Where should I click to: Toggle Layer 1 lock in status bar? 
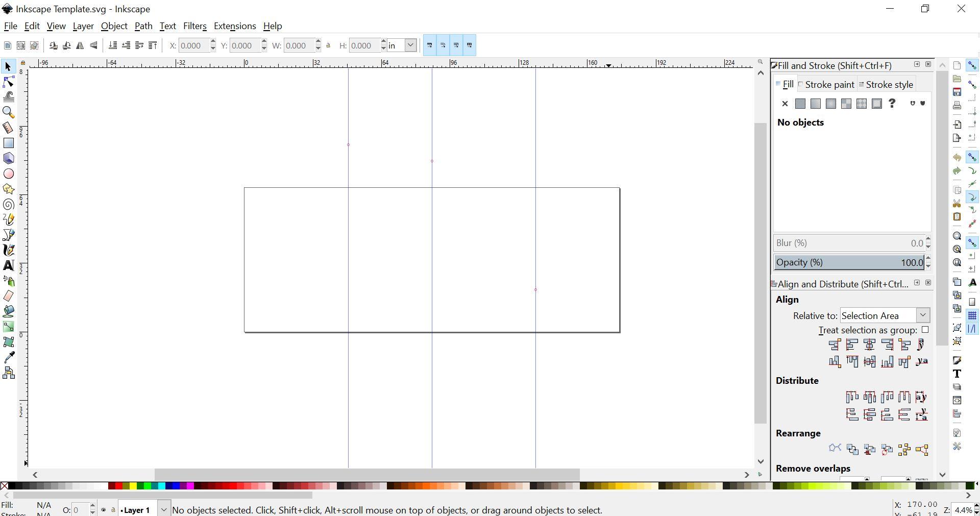tap(113, 509)
